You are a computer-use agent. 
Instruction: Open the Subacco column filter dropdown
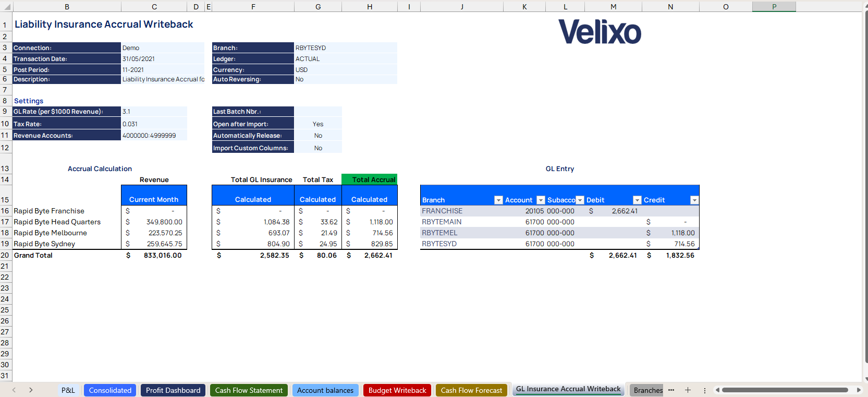580,200
